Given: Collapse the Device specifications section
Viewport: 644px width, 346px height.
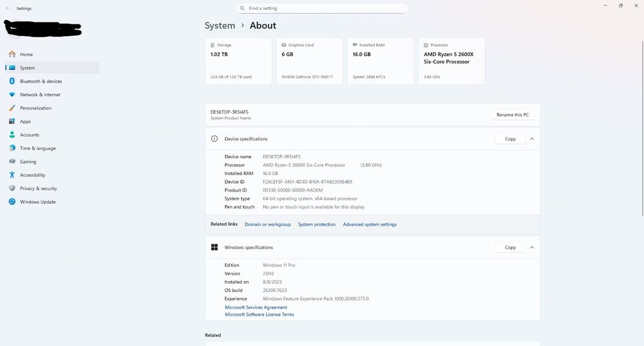Looking at the screenshot, I should (x=532, y=139).
